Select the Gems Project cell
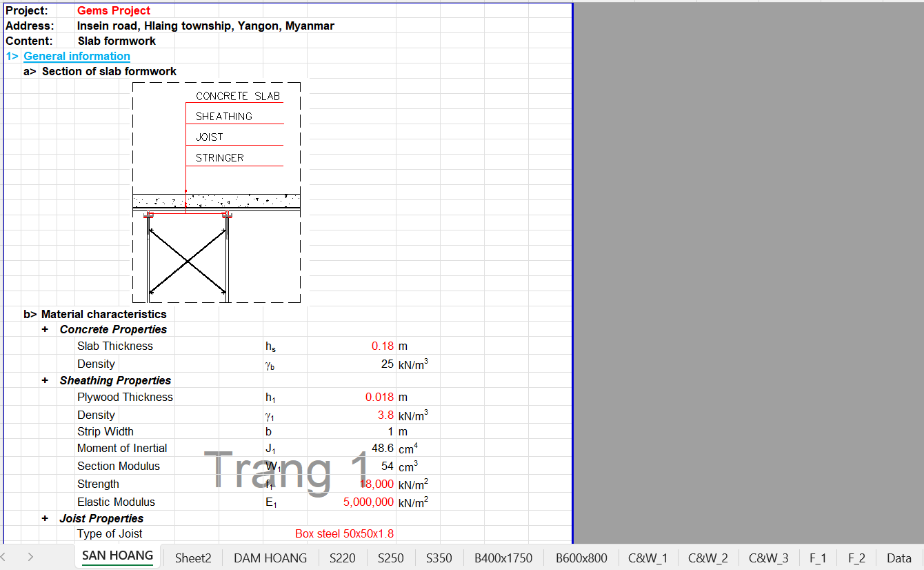This screenshot has height=570, width=924. [114, 10]
